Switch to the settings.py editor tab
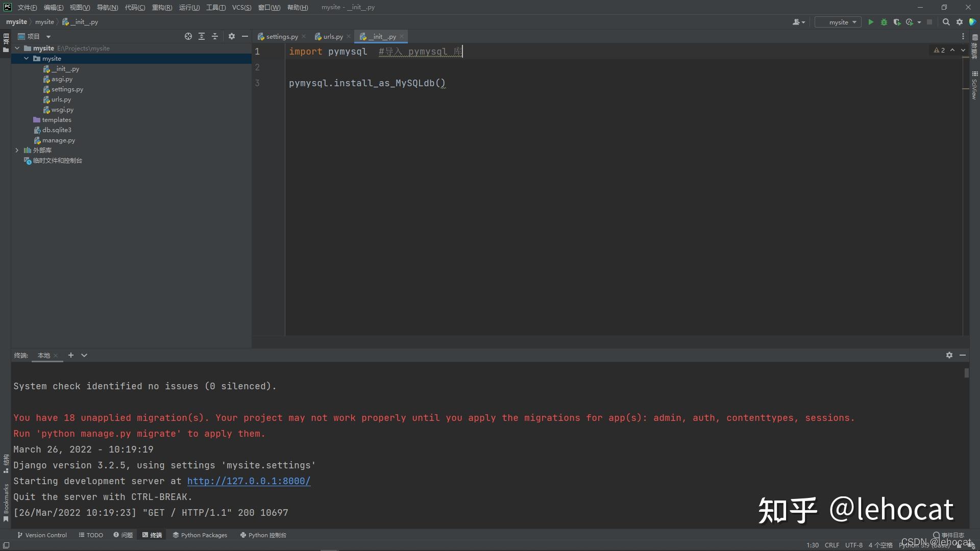This screenshot has height=551, width=980. (281, 37)
